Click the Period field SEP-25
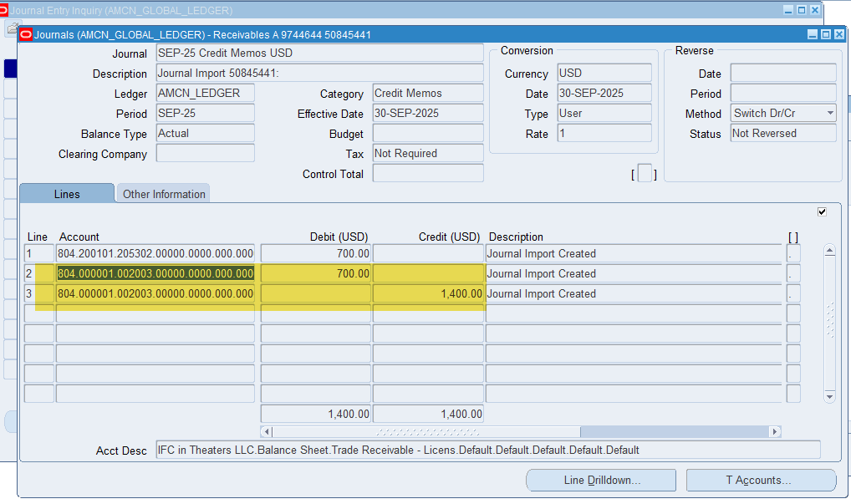 [205, 113]
